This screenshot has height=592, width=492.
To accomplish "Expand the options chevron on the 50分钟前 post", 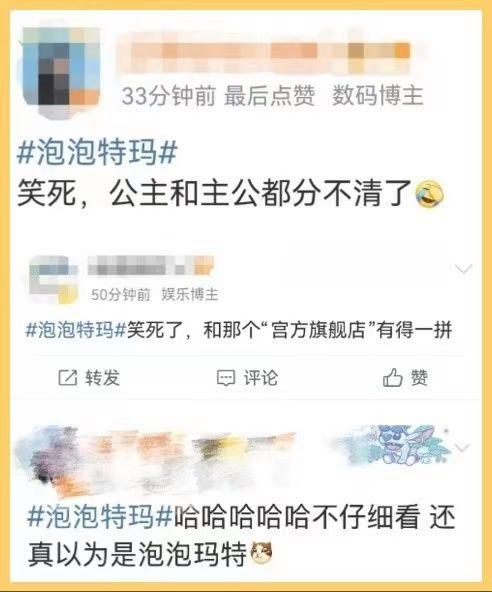I will coord(464,269).
